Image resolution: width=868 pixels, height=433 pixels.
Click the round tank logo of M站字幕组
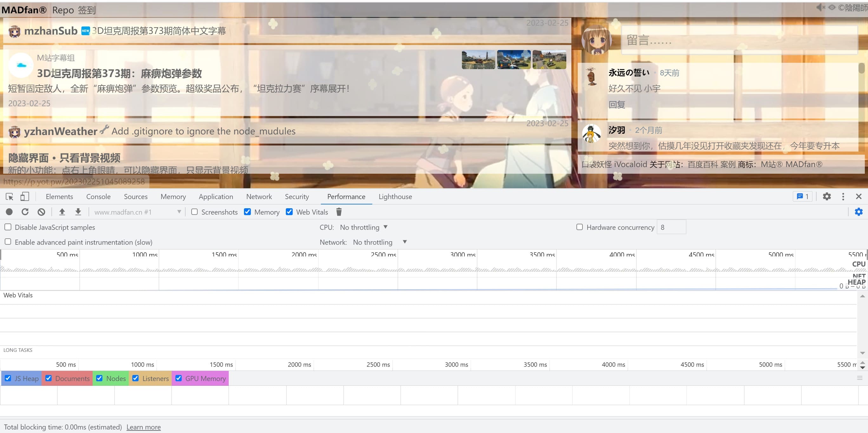coord(21,65)
